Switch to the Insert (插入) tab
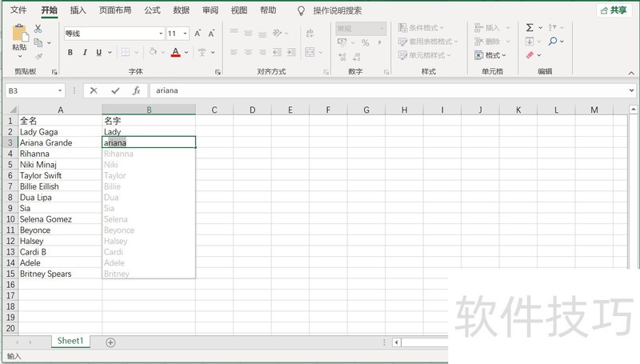640x364 pixels. tap(78, 10)
